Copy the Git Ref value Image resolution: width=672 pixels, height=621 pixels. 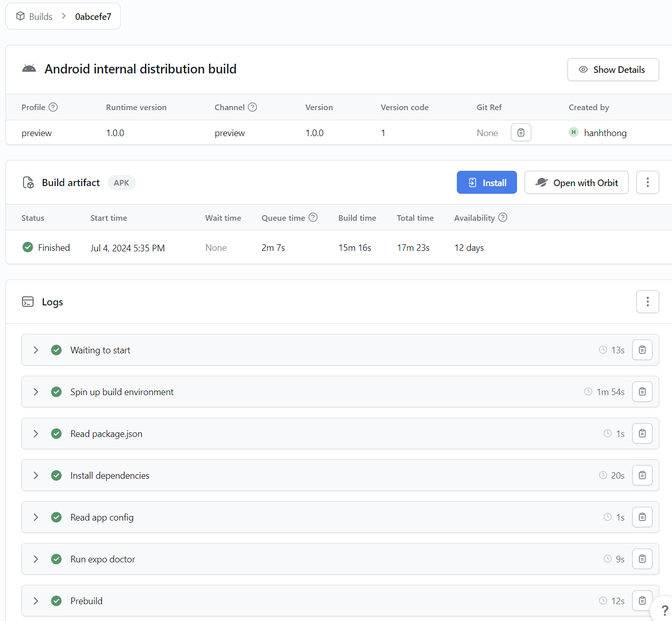[521, 133]
